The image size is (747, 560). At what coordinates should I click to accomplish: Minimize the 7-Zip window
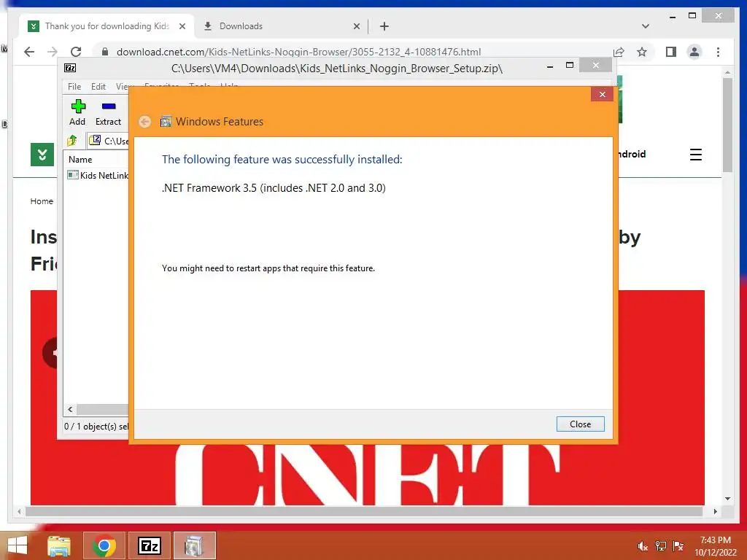pyautogui.click(x=550, y=66)
